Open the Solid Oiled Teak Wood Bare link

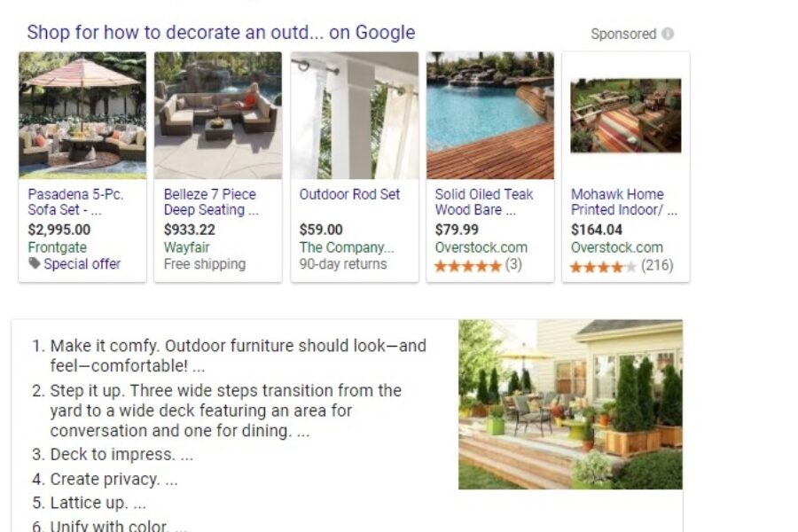pyautogui.click(x=483, y=202)
